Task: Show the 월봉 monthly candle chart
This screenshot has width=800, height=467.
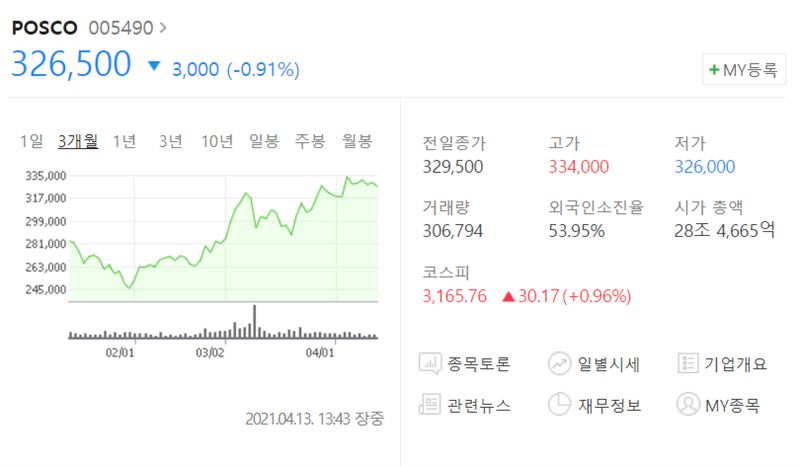Action: [357, 141]
